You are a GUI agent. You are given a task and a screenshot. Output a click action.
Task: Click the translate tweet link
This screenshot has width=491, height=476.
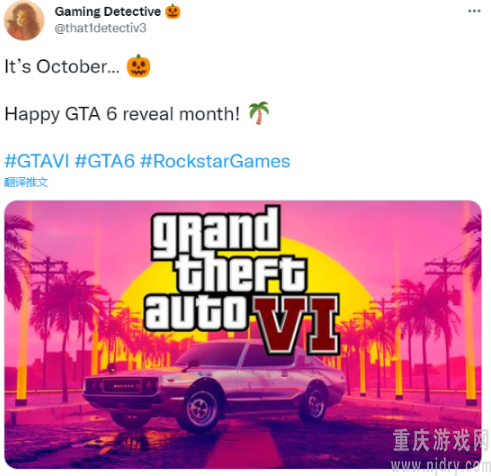click(x=26, y=182)
